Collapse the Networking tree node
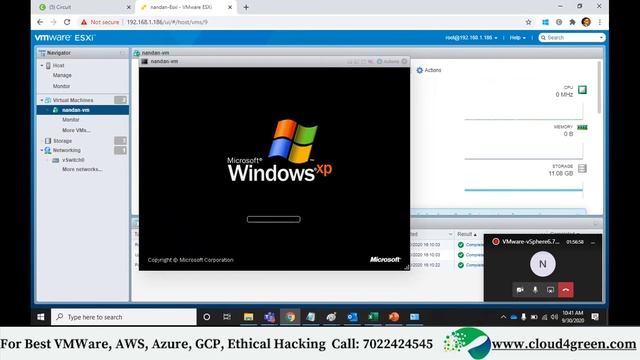Screen dimensions: 640x360 tap(42, 151)
